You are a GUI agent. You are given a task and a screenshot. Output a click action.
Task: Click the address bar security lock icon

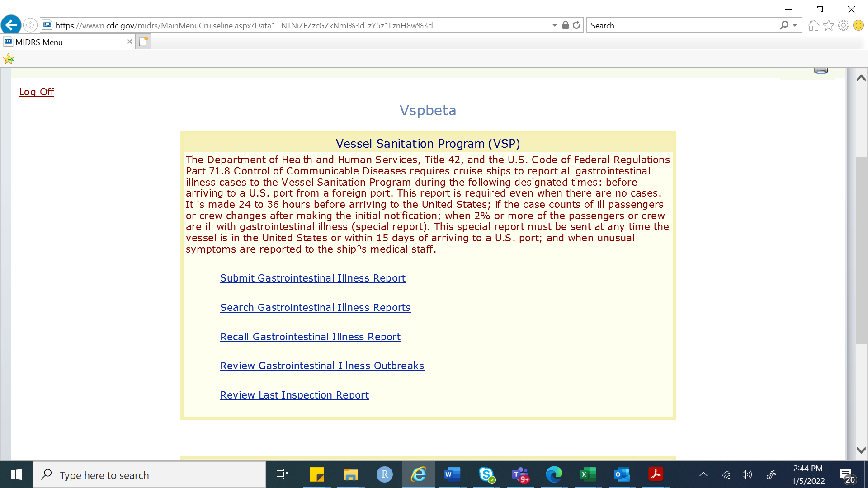(565, 25)
